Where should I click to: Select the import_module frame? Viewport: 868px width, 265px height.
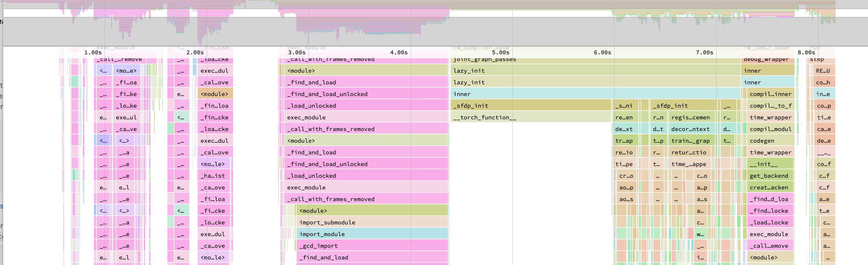337,234
